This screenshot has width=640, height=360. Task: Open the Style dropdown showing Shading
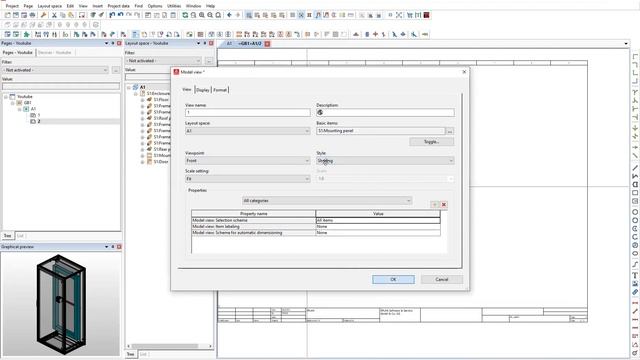tap(385, 161)
